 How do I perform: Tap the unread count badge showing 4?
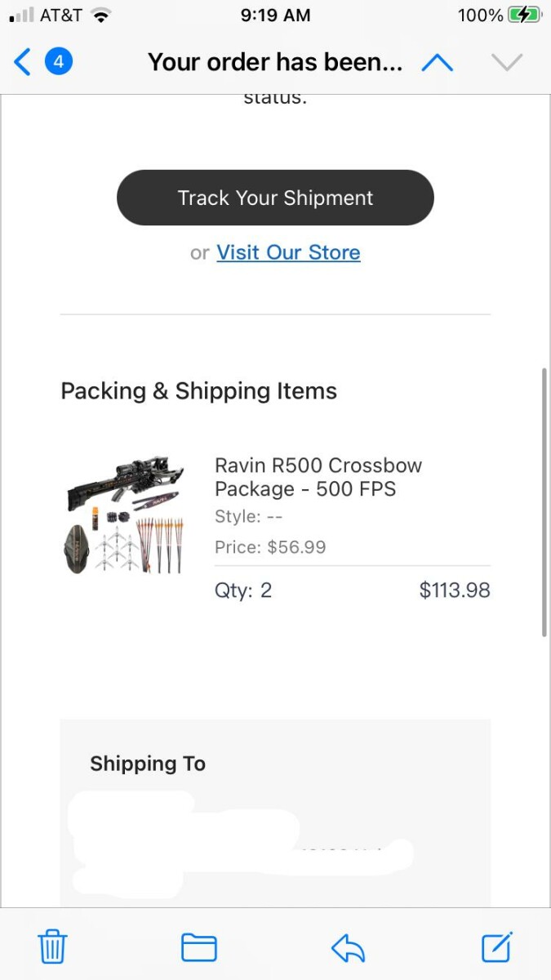(x=59, y=62)
